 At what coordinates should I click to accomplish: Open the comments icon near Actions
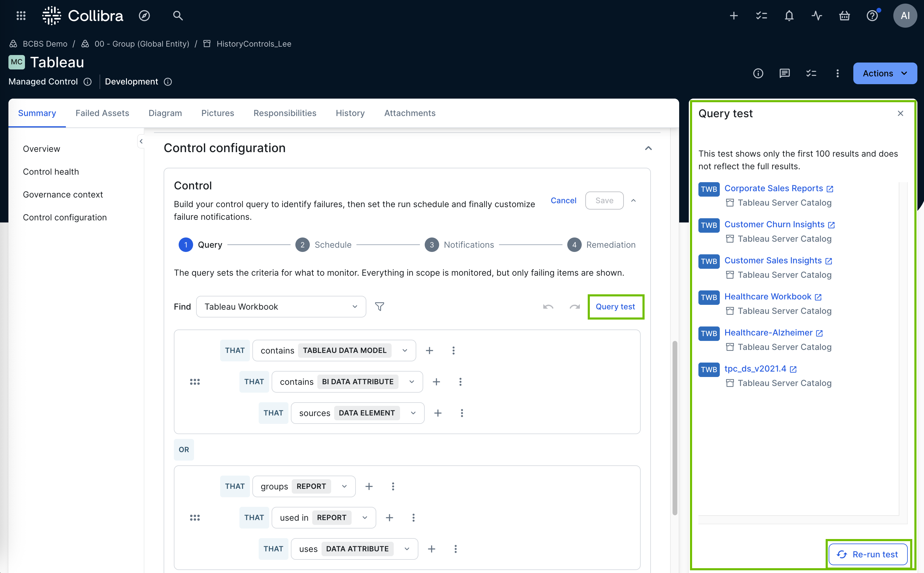[784, 73]
